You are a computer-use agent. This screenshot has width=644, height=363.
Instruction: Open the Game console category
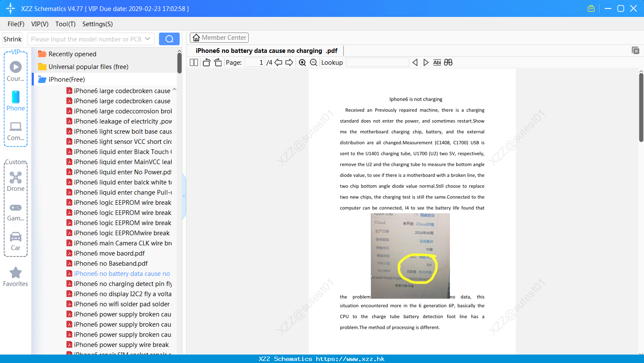[16, 212]
